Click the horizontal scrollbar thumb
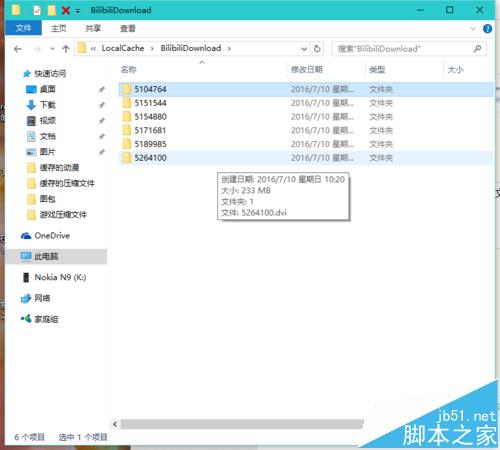Screen dimensions: 500x450 tap(242, 424)
